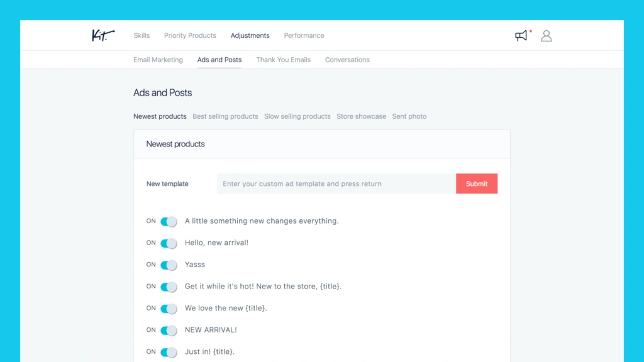Disable the 'Yasss' template switch
The width and height of the screenshot is (644, 362).
169,265
